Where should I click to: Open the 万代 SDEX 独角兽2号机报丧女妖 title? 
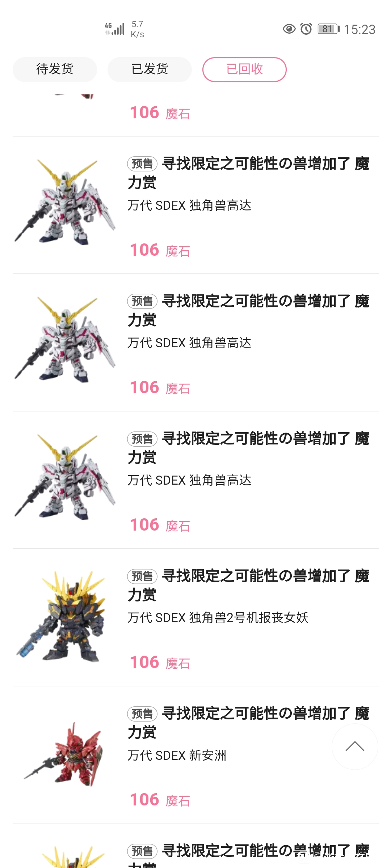pos(218,618)
